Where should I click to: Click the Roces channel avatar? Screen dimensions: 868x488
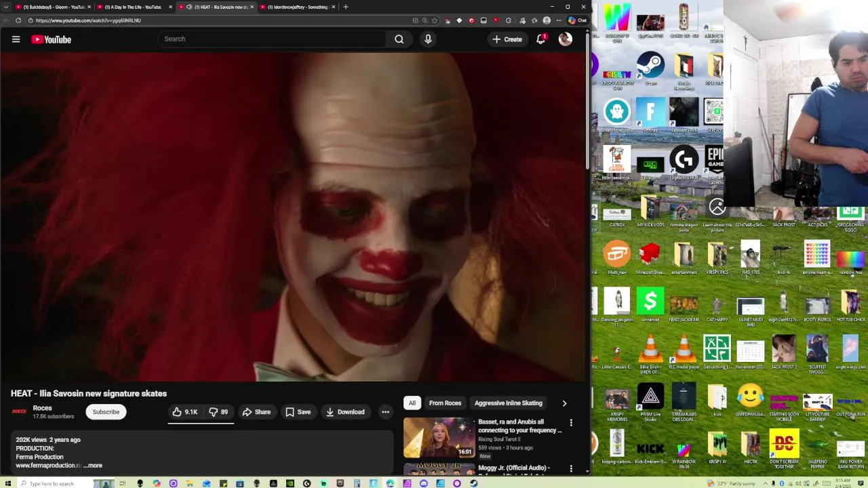point(19,411)
